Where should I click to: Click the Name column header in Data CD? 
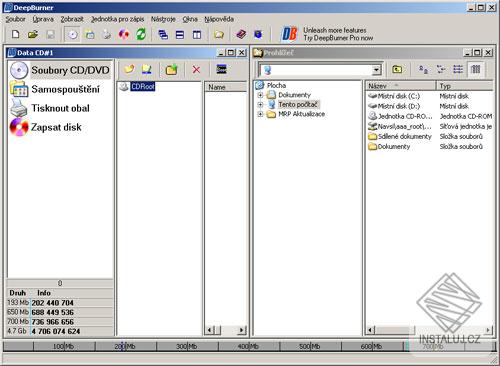click(x=226, y=87)
